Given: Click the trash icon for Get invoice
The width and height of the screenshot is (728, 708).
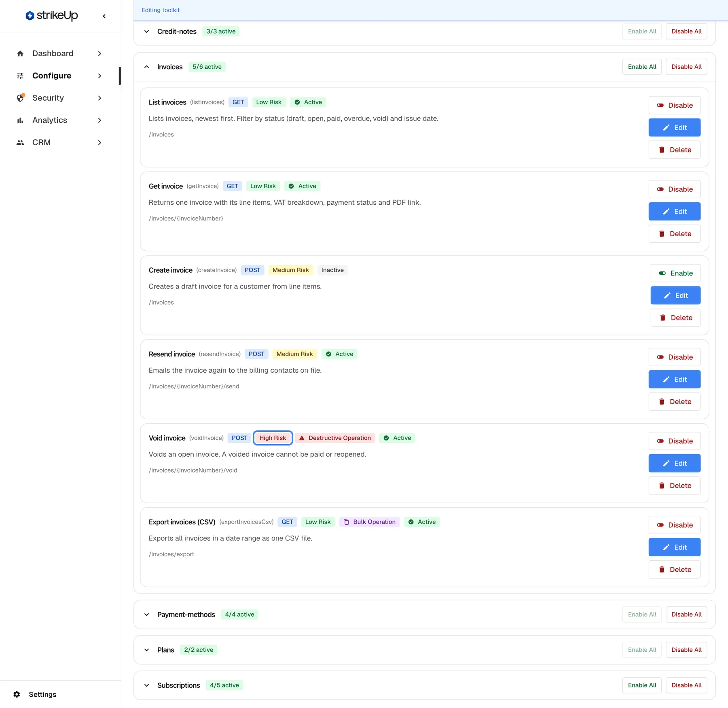Looking at the screenshot, I should [662, 234].
